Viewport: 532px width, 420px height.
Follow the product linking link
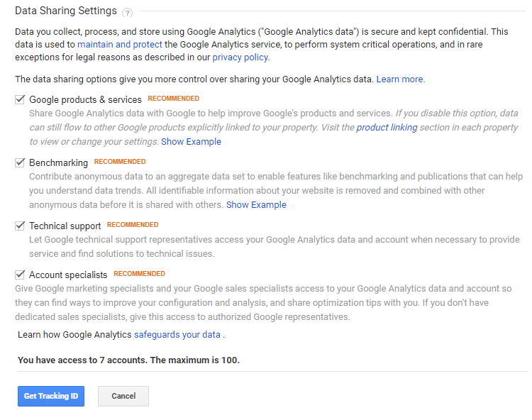tap(387, 128)
